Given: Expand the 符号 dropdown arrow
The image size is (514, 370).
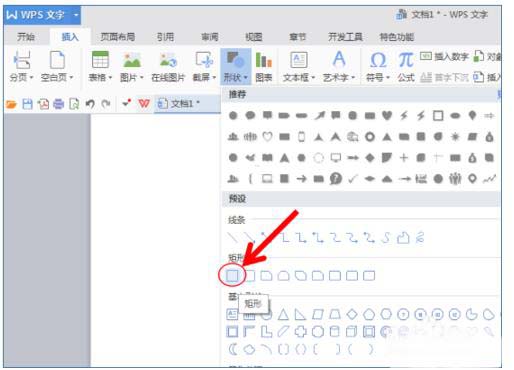Looking at the screenshot, I should [388, 78].
